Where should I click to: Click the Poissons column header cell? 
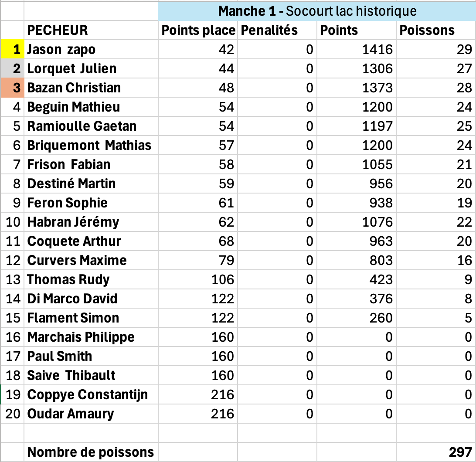point(427,30)
